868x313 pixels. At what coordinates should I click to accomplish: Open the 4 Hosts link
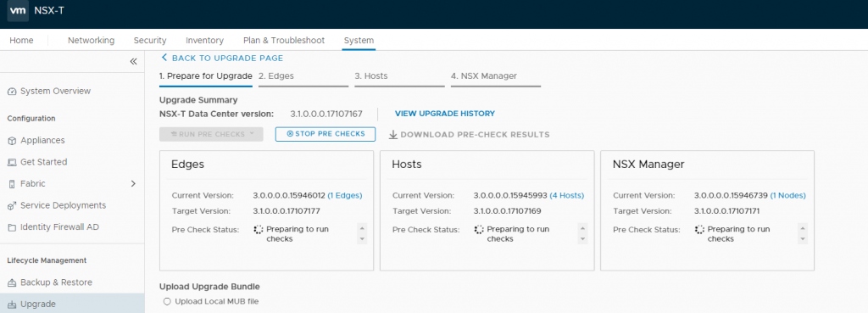(x=567, y=196)
